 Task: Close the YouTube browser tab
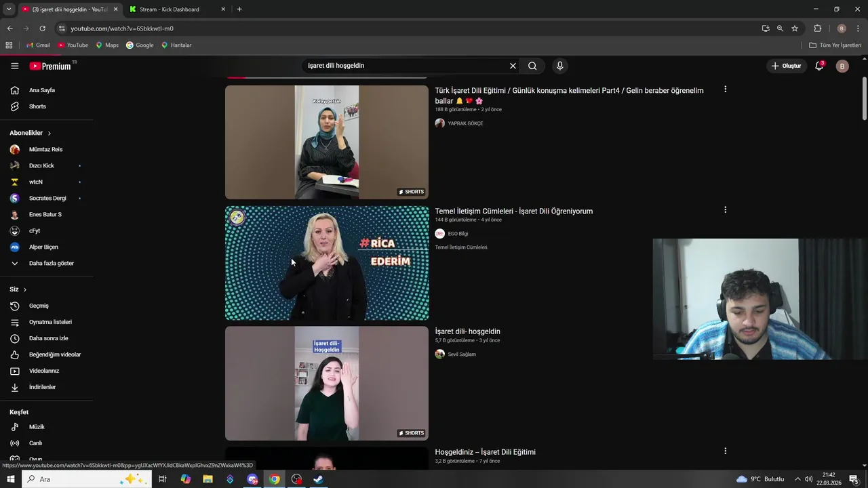[115, 9]
